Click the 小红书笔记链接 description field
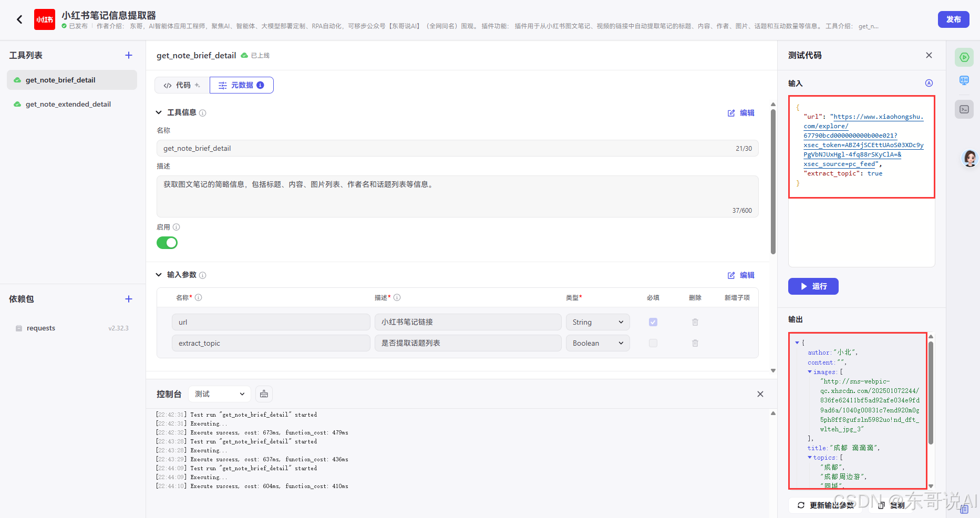This screenshot has width=980, height=518. 468,322
